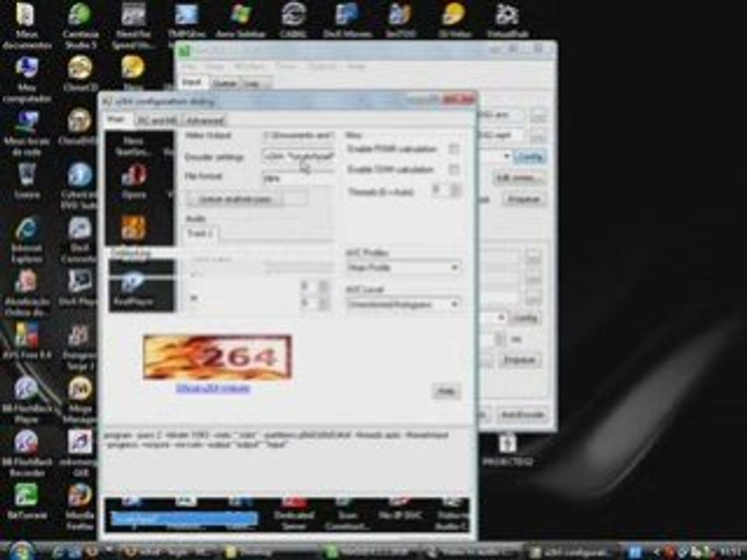
Task: Click x264 configuration dialog taskbar button
Action: [575, 552]
